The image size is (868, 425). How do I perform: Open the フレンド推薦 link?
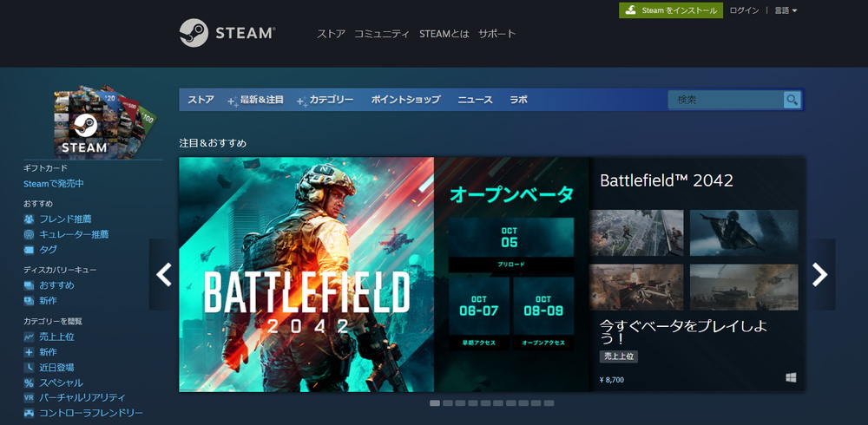click(x=65, y=219)
